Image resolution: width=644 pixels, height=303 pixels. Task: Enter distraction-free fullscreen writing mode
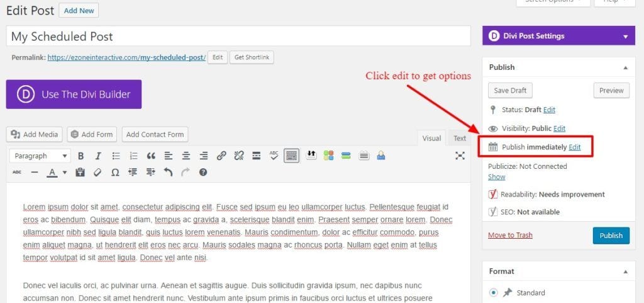[460, 156]
